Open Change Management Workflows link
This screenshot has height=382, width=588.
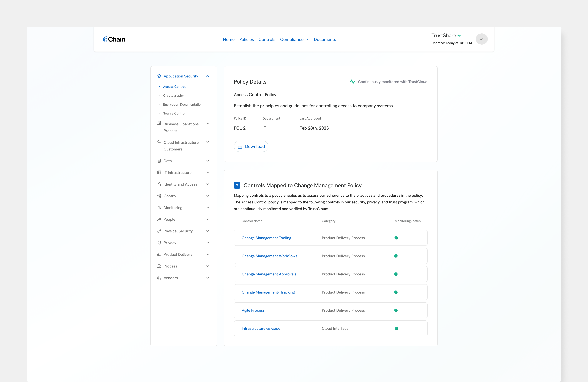pos(269,256)
